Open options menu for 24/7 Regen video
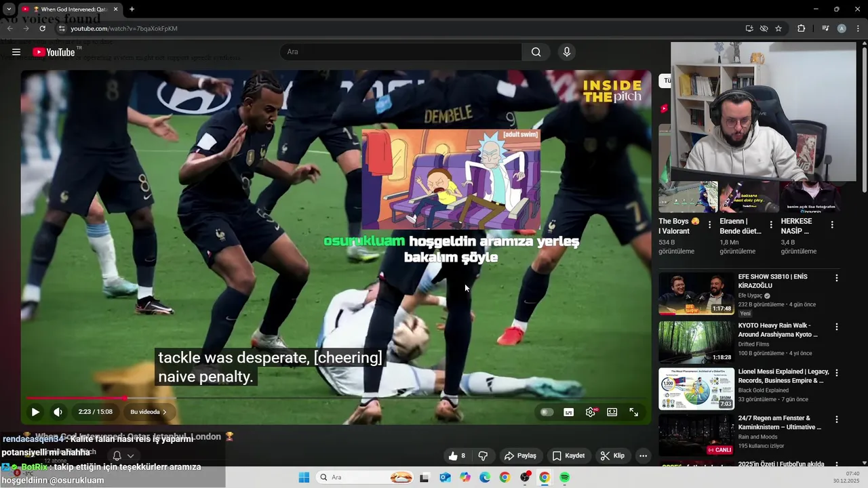The height and width of the screenshot is (488, 868). 836,419
